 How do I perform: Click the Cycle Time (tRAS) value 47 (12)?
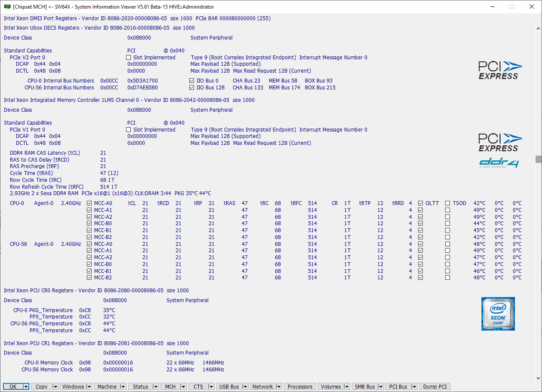tap(109, 173)
